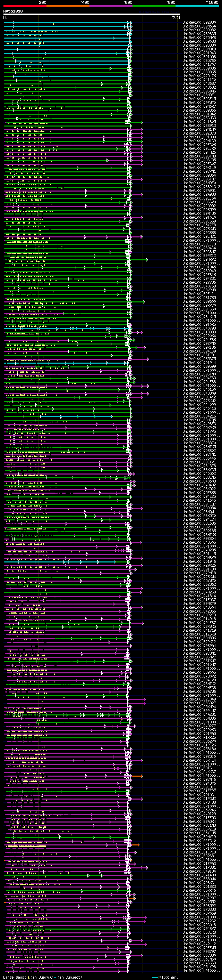
Task: Click the red ~20% identity legend bar
Action: point(25,7)
